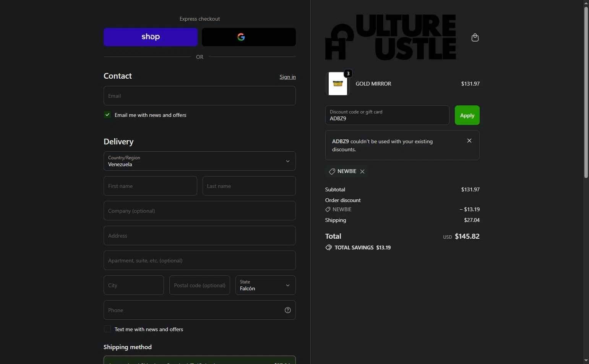Click the Contact section heading
Viewport: 589px width, 364px height.
pyautogui.click(x=118, y=76)
